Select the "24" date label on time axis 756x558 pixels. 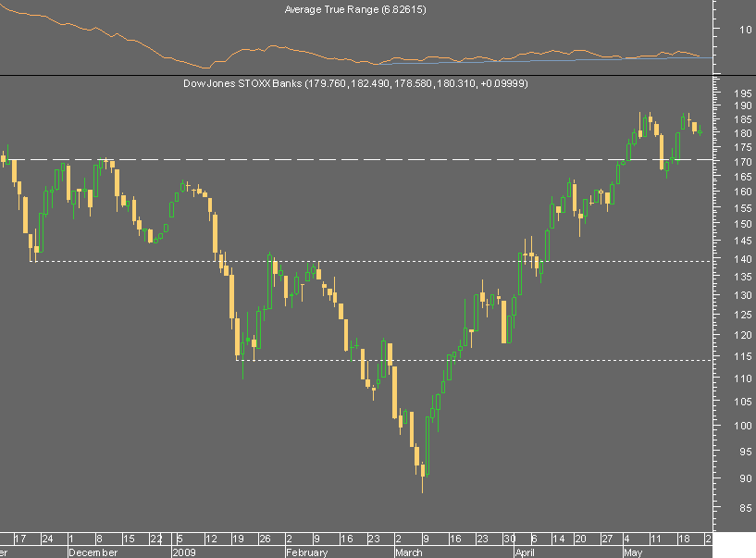(x=47, y=539)
